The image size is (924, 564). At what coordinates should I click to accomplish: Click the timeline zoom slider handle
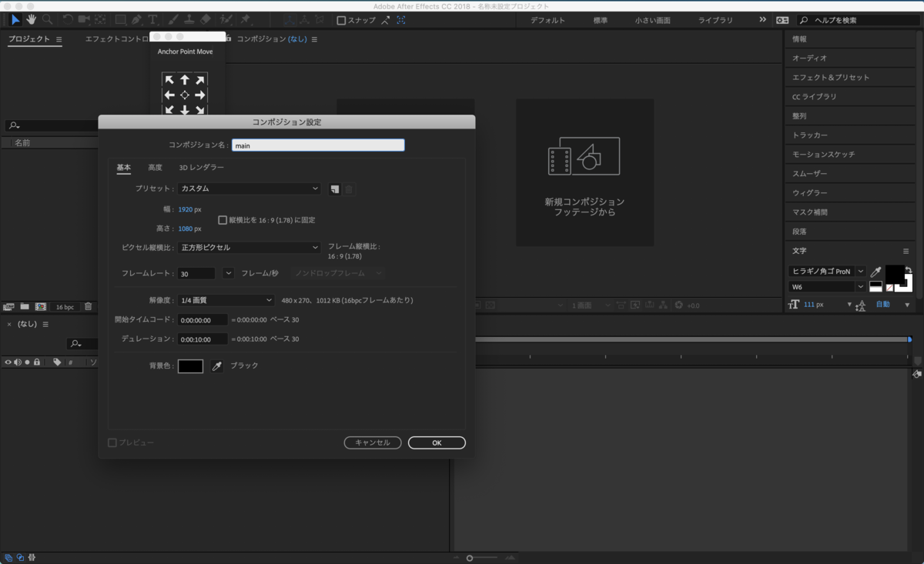click(470, 558)
